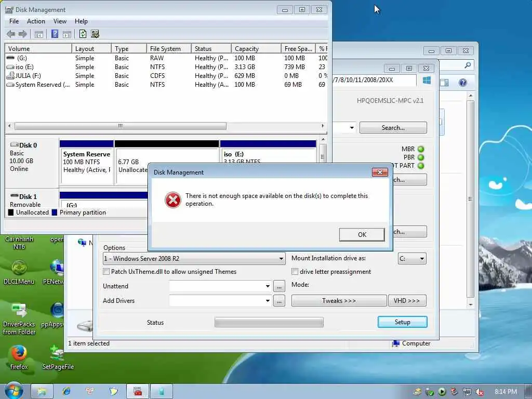Image resolution: width=532 pixels, height=399 pixels.
Task: Select the JULIA (F:) volume row
Action: tap(166, 76)
